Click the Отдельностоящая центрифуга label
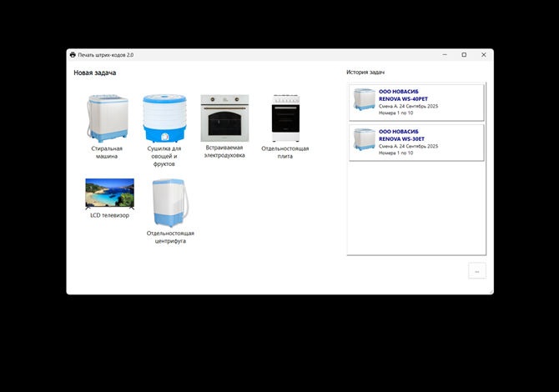The image size is (559, 392). coord(170,237)
